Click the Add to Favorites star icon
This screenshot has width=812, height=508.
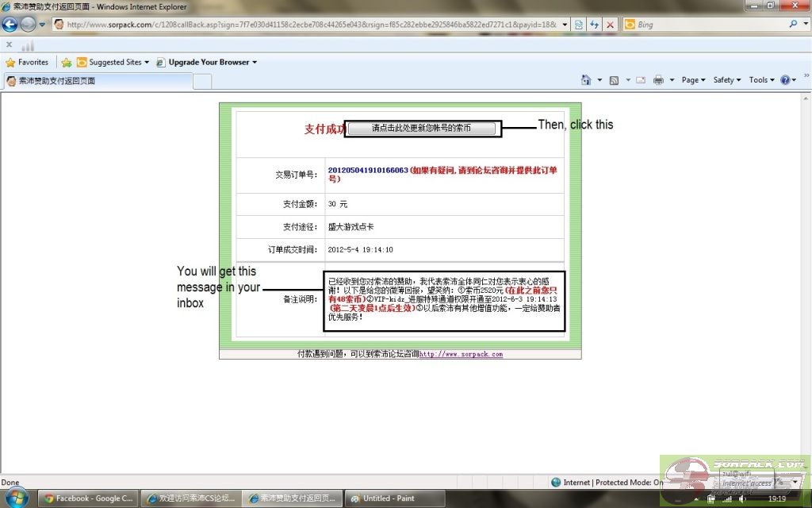click(67, 62)
